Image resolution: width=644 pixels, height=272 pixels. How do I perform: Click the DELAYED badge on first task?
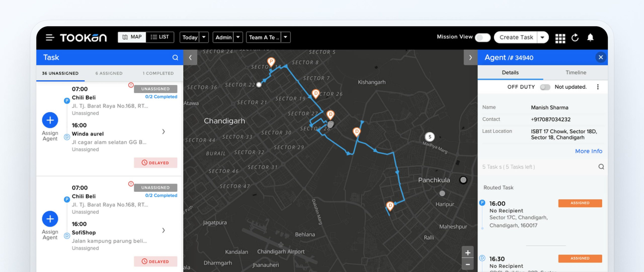pos(155,163)
